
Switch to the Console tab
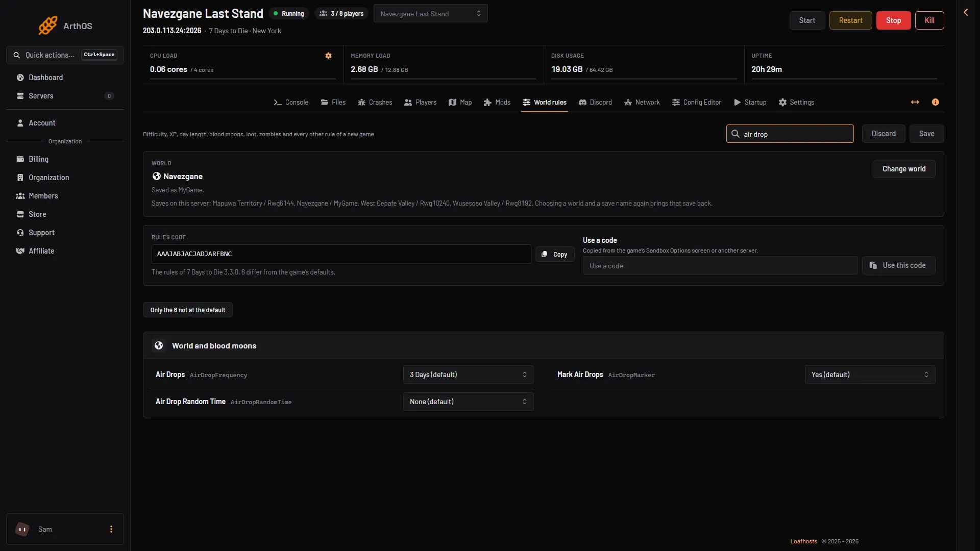coord(291,102)
